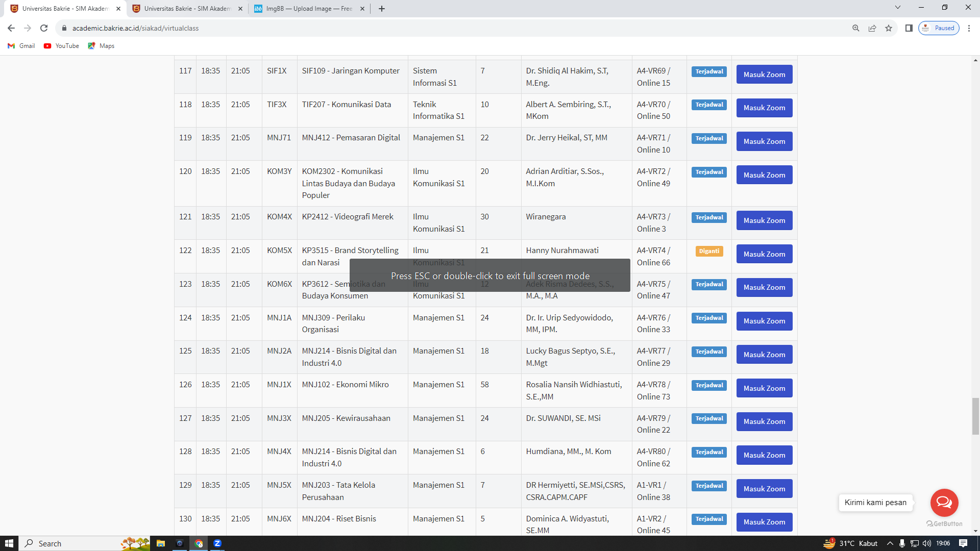Open the Paused profile menu
This screenshot has height=551, width=980.
(x=939, y=28)
